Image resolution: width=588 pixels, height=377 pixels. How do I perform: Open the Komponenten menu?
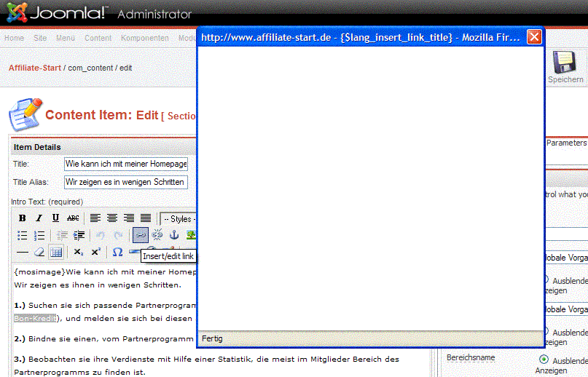(x=144, y=38)
